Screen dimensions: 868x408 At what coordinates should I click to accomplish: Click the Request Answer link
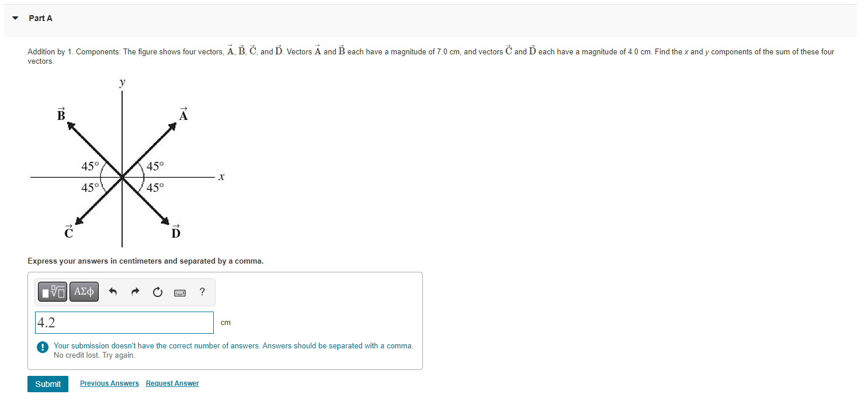click(172, 383)
